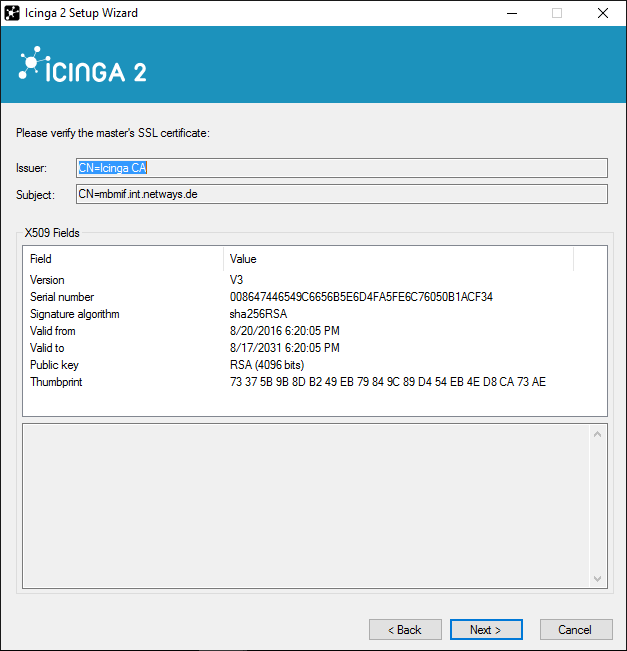Focus the Subject field CN=mbmif.int.netways.de
627x651 pixels.
tap(341, 194)
